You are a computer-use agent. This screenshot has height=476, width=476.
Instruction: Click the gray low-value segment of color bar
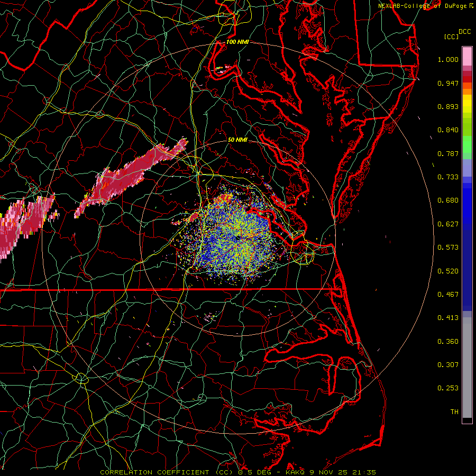467,368
